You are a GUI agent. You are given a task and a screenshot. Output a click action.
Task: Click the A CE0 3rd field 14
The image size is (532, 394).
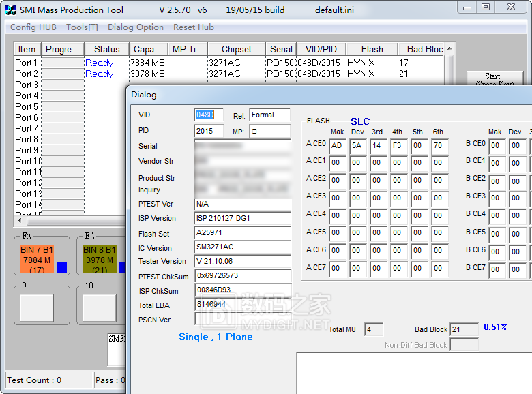coord(379,145)
